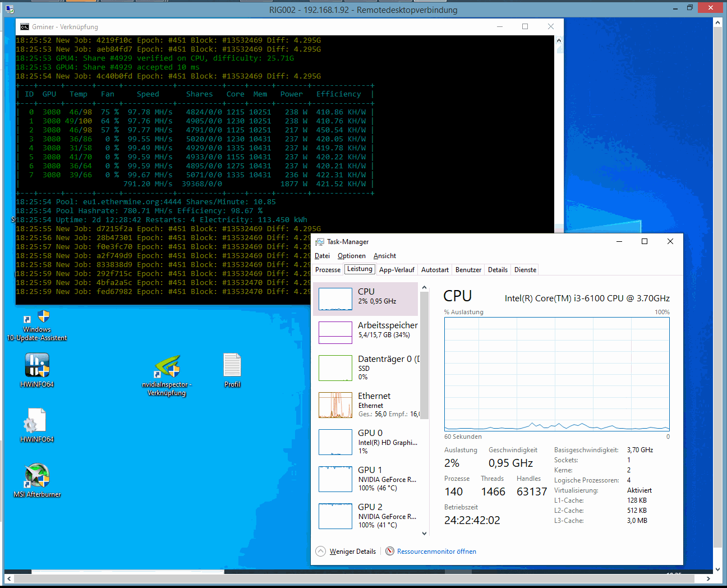
Task: Click the Basisgeschwindigkeit value 3,70 GHz
Action: [x=640, y=450]
